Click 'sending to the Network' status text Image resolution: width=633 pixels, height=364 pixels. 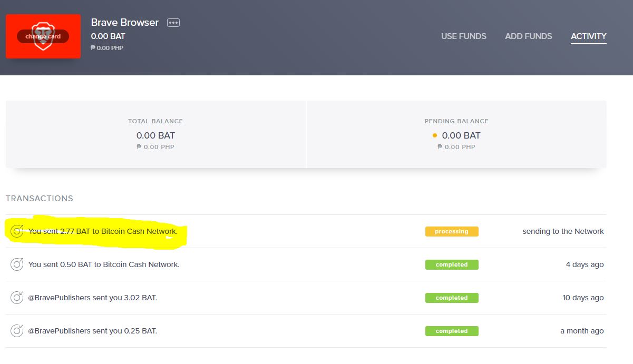(563, 231)
